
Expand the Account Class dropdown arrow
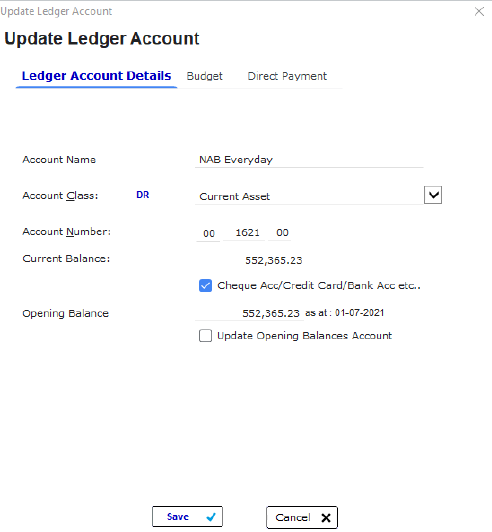pos(433,195)
